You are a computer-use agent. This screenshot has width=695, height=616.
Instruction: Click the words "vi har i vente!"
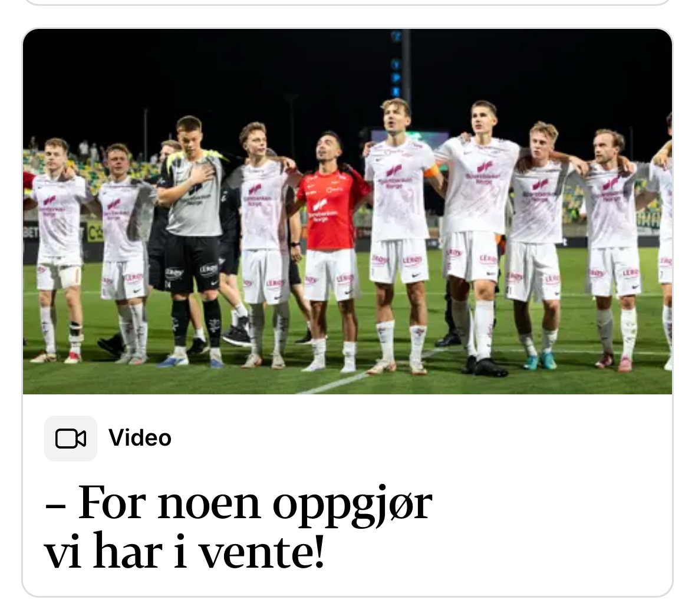coord(185,552)
